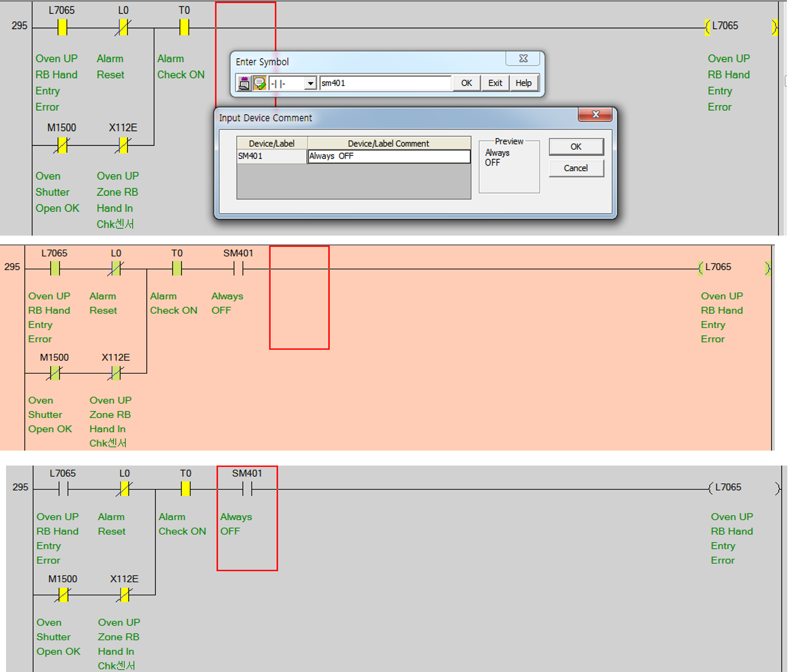Click the Always OFF comment in bottom ladder
788x672 pixels.
236,524
